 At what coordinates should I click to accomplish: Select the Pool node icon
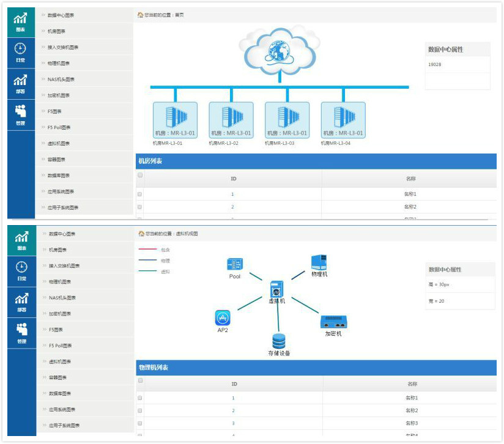tap(235, 264)
